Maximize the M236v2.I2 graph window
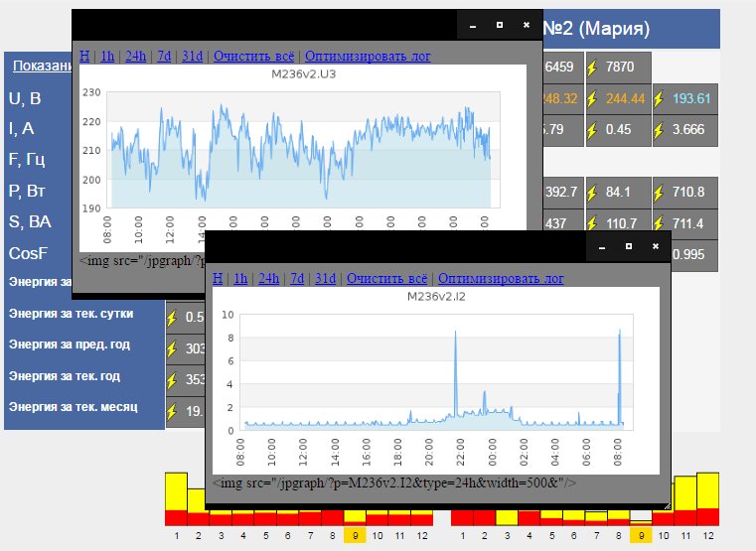This screenshot has height=551, width=756. click(x=628, y=246)
